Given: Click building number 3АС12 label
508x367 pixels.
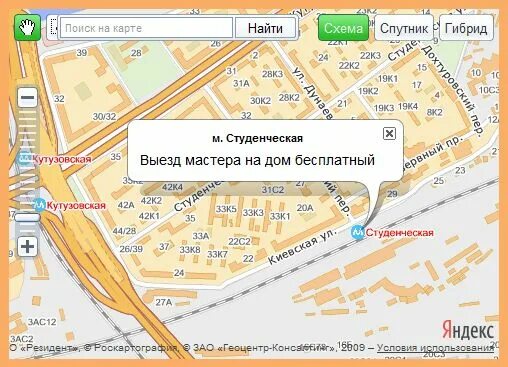Looking at the screenshot, I should pyautogui.click(x=42, y=322).
